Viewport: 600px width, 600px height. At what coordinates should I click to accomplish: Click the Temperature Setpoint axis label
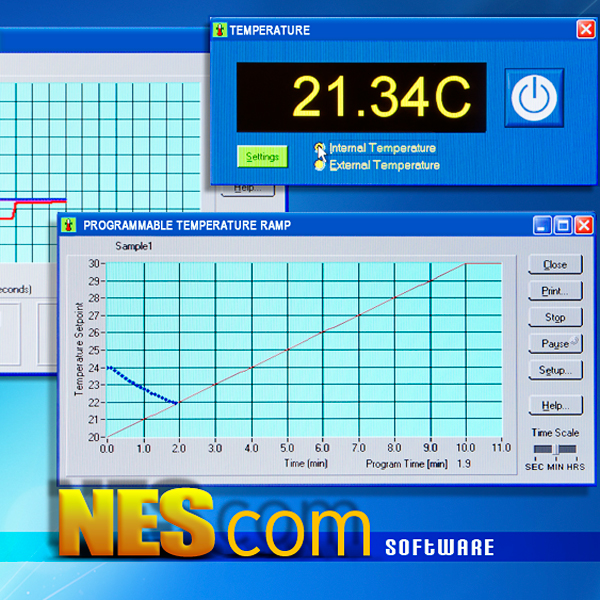79,349
